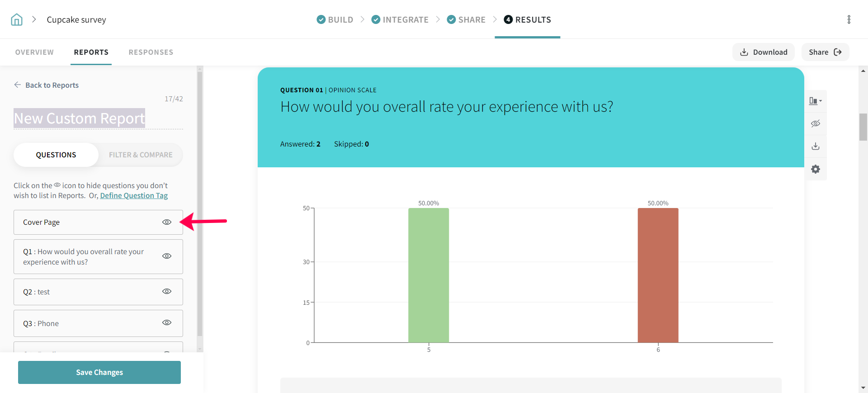Click the Back to Reports arrow

pos(18,85)
